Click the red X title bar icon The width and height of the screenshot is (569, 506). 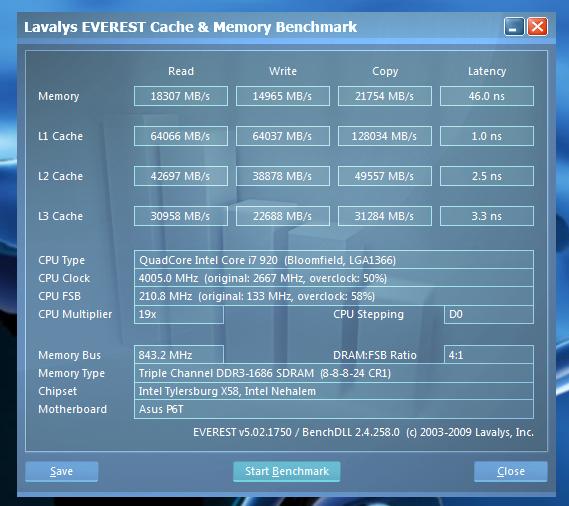537,27
